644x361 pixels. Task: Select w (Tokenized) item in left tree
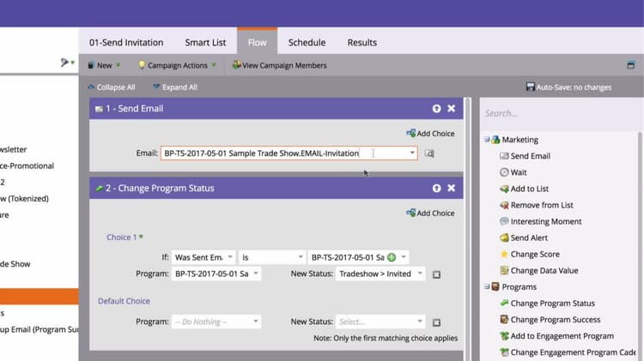(24, 199)
